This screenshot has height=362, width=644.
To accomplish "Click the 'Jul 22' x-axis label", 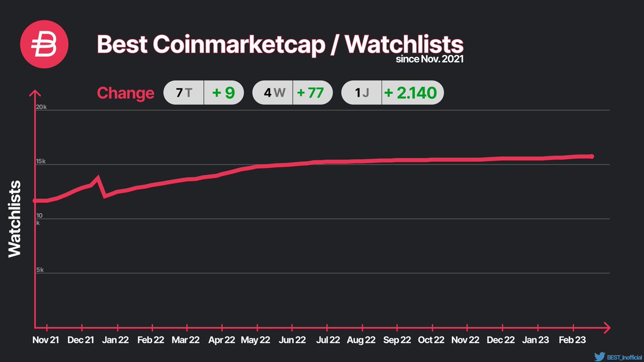I will coord(328,339).
